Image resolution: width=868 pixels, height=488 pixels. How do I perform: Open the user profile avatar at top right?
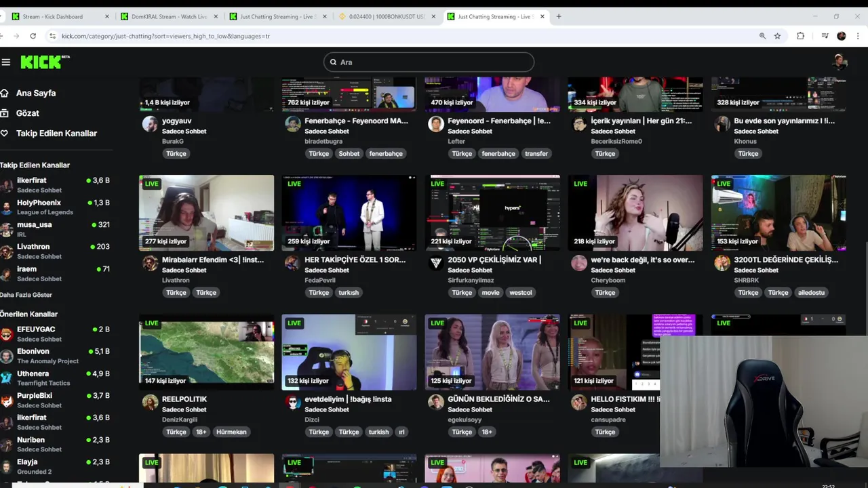click(840, 62)
